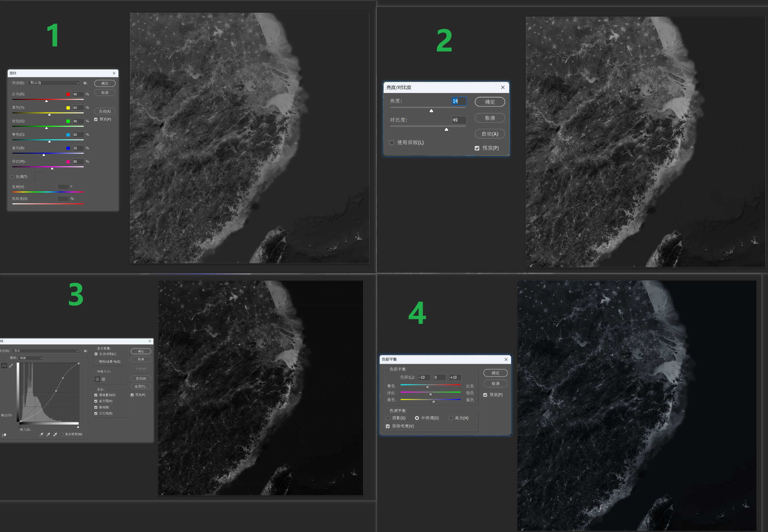This screenshot has width=768, height=532.
Task: Choose the simple 4x4 grid size icon
Action: point(97,379)
